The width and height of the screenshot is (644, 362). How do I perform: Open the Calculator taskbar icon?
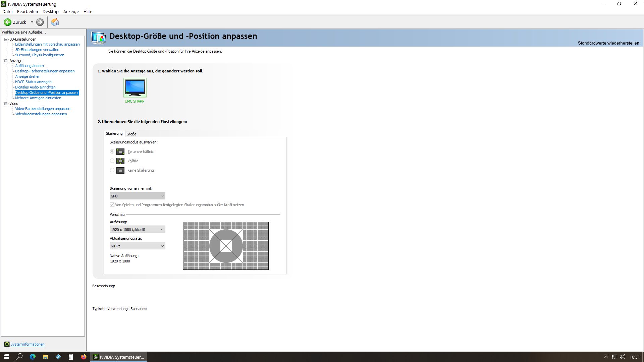[71, 357]
